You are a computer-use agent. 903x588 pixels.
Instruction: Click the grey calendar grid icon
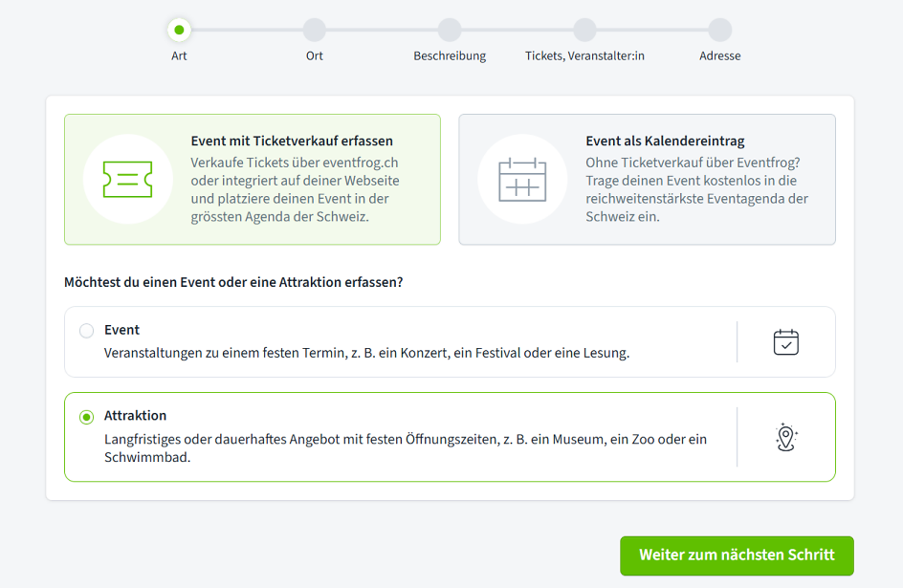tap(522, 179)
